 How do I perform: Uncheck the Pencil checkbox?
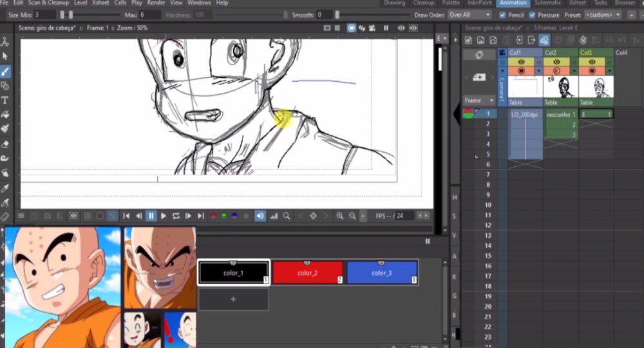[x=503, y=15]
